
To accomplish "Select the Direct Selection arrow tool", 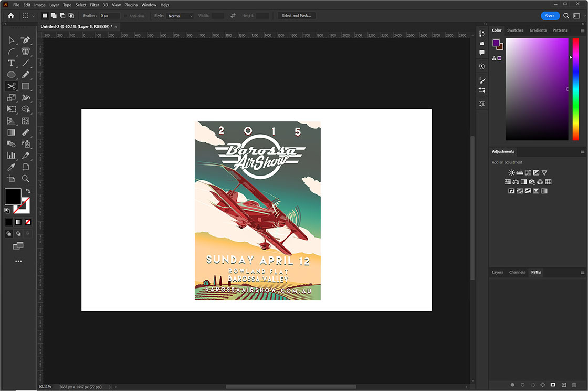I will pyautogui.click(x=11, y=40).
